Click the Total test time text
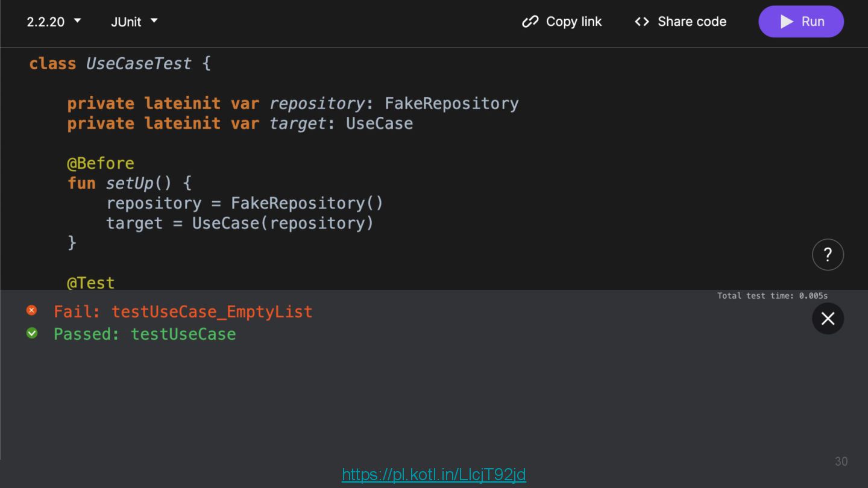This screenshot has width=868, height=488. (x=772, y=296)
